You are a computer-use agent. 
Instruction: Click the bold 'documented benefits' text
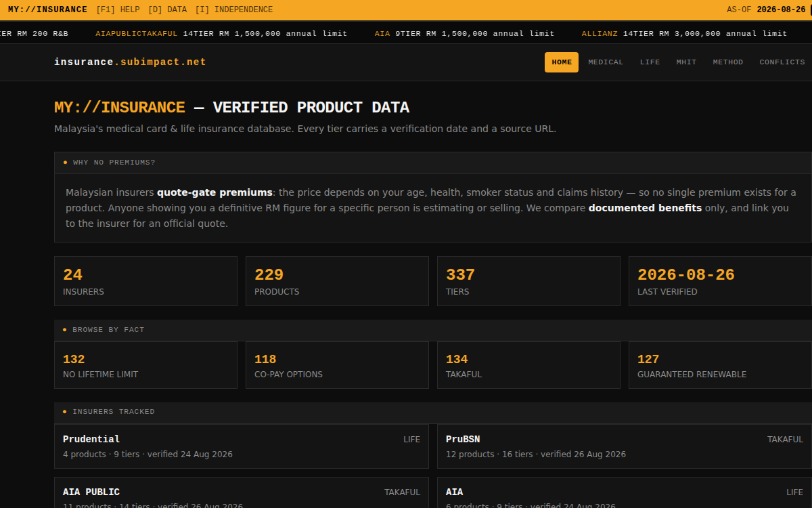coord(645,208)
